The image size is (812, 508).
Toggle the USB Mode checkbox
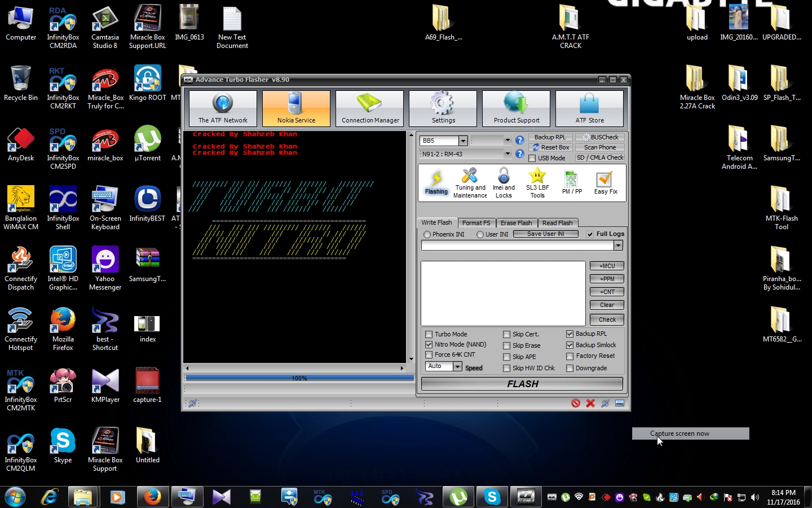pos(532,159)
